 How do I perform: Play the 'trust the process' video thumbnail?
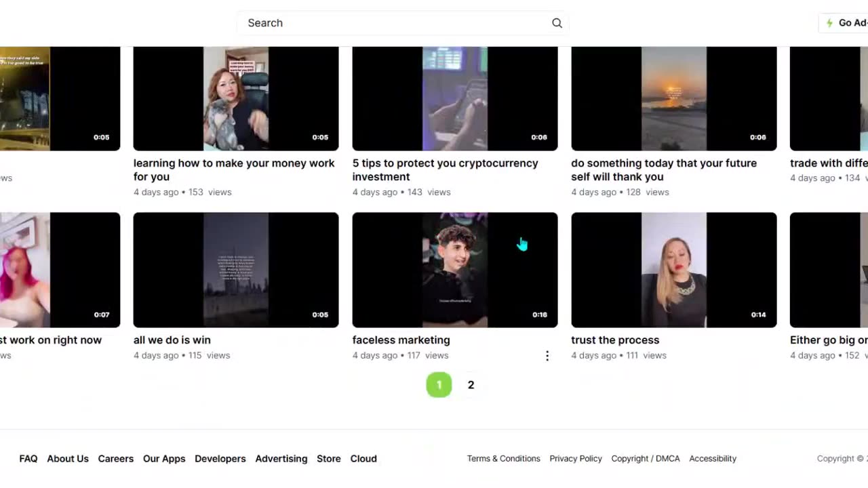tap(674, 270)
